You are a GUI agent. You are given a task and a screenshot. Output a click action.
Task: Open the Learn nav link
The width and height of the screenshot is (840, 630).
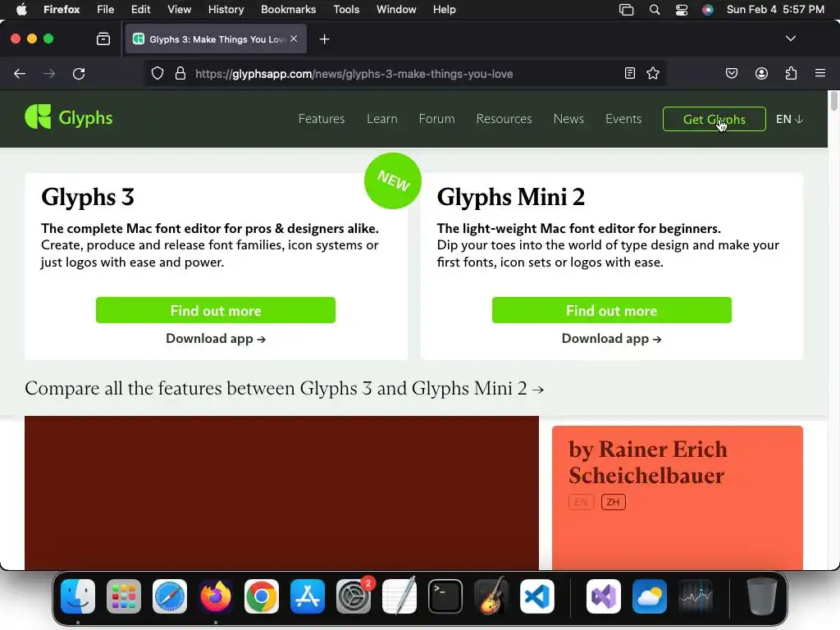coord(382,119)
